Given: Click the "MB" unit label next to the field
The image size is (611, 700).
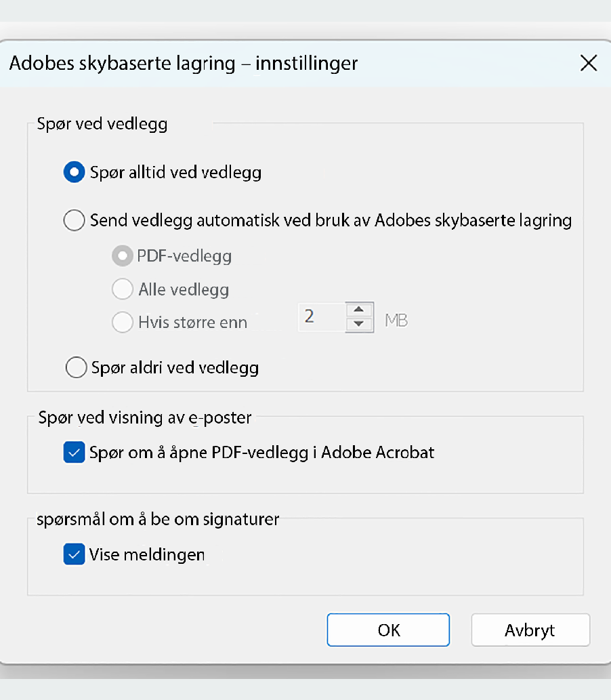Looking at the screenshot, I should [396, 319].
